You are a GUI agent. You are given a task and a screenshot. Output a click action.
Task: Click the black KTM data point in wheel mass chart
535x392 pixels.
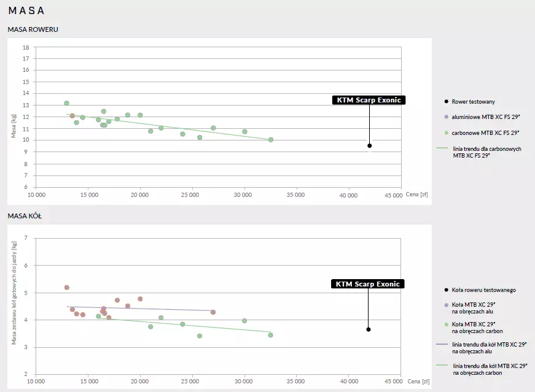tap(369, 329)
